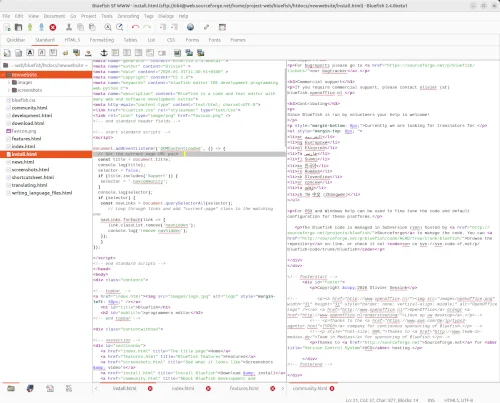The width and height of the screenshot is (500, 403).
Task: Open the file browser path dropdown
Action: (46, 65)
